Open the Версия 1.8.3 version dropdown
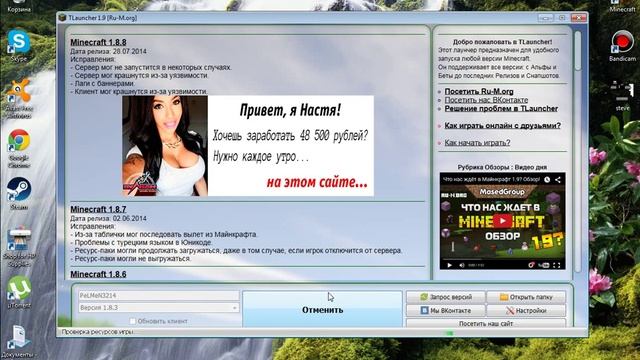The image size is (640, 360). point(158,308)
